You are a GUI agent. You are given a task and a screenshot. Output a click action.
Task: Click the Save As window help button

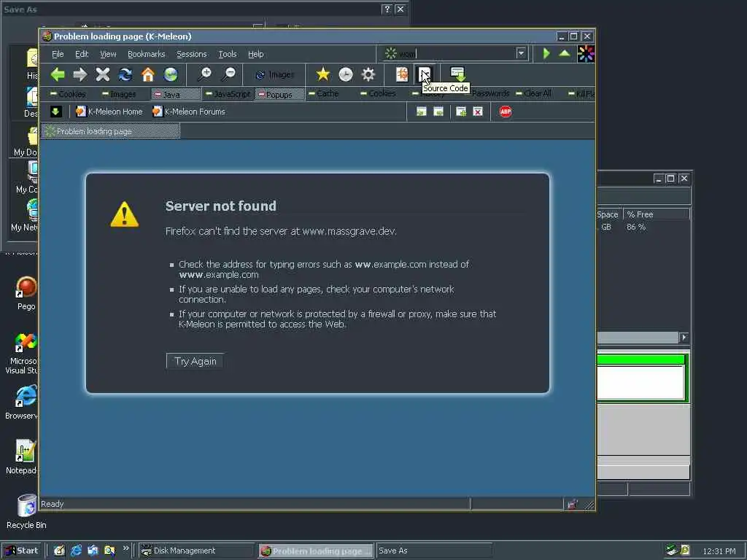(x=387, y=9)
